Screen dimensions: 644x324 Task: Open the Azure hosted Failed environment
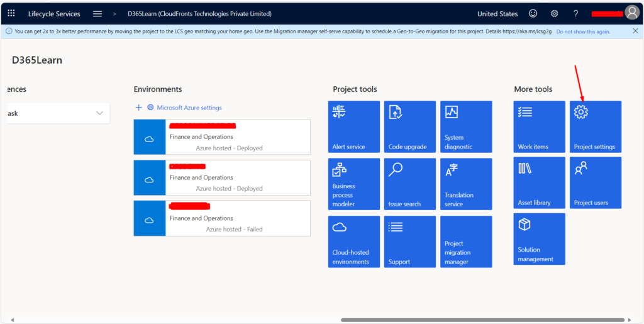222,218
